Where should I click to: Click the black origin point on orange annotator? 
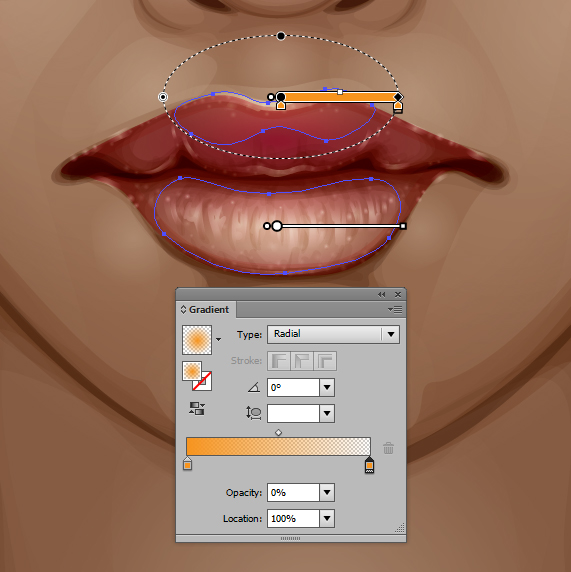click(281, 97)
